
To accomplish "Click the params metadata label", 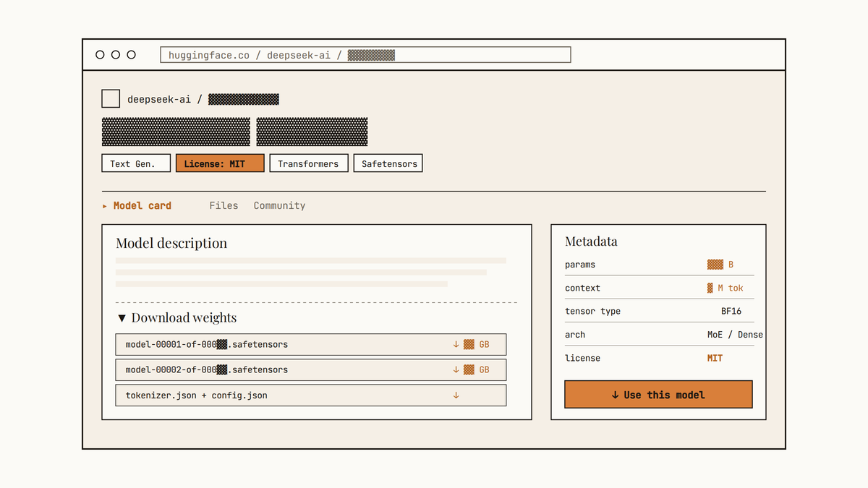I will click(580, 265).
